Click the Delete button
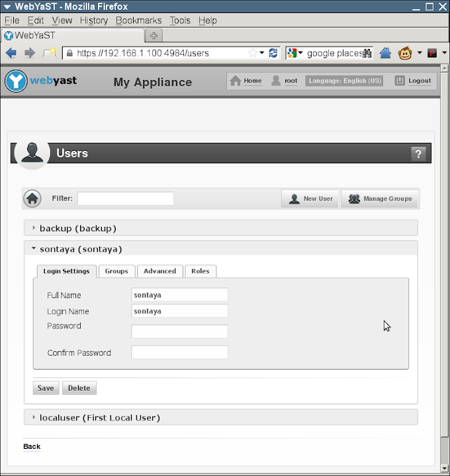Viewport: 450px width, 476px height. [79, 388]
